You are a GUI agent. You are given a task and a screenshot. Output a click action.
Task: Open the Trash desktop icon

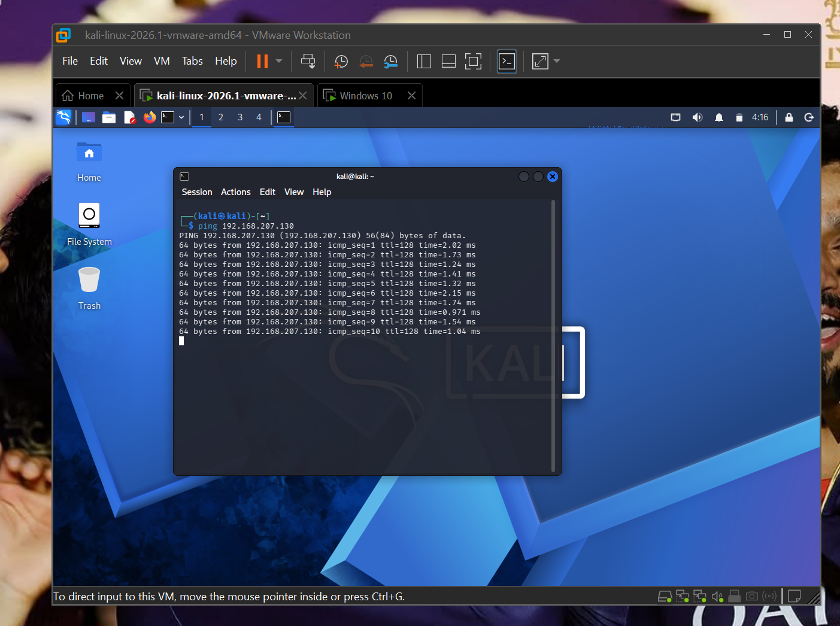tap(89, 288)
